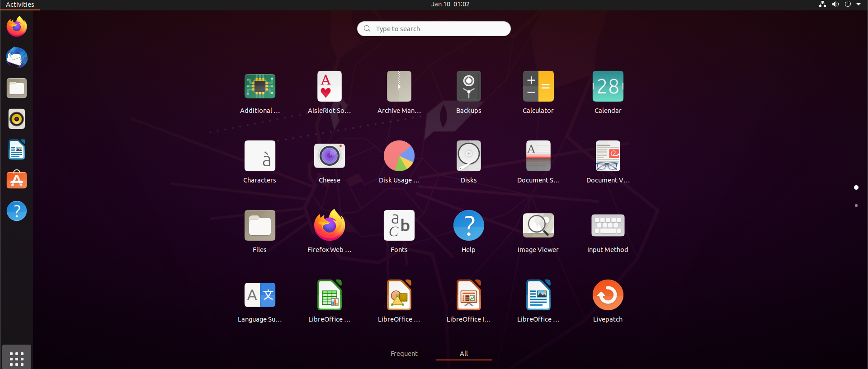The width and height of the screenshot is (868, 369).
Task: Select first app page indicator dot
Action: (856, 187)
